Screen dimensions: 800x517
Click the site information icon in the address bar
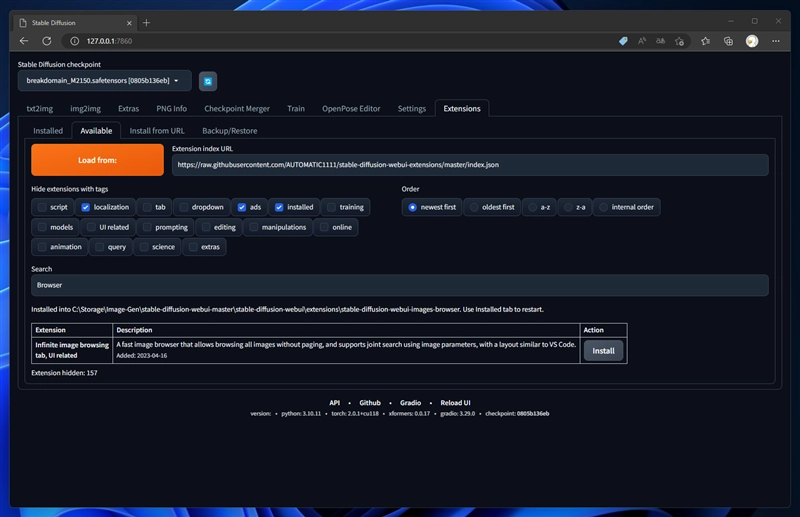coord(74,41)
